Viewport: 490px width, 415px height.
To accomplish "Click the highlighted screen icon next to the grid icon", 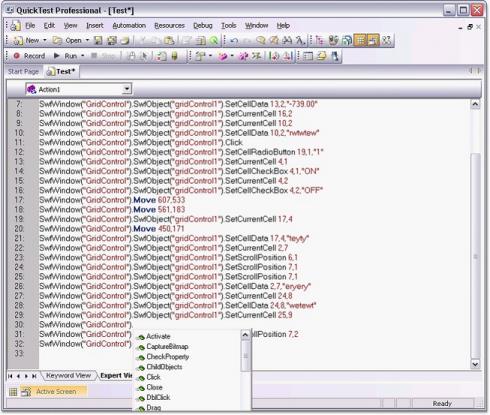I will (x=373, y=40).
